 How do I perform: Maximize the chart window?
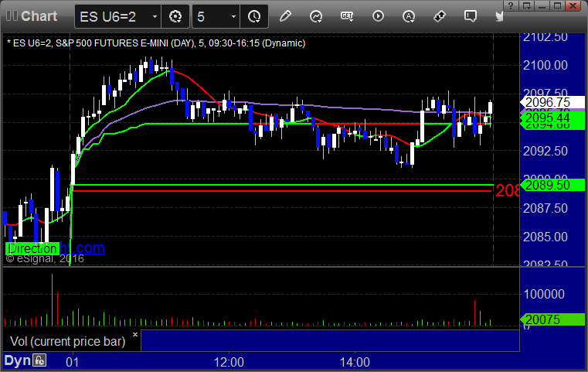coord(557,5)
